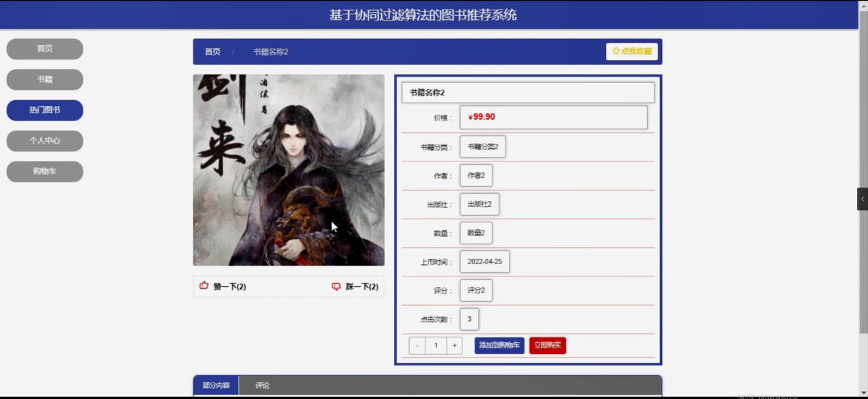Open 首页 in the left sidebar
The height and width of the screenshot is (399, 868).
pyautogui.click(x=45, y=49)
